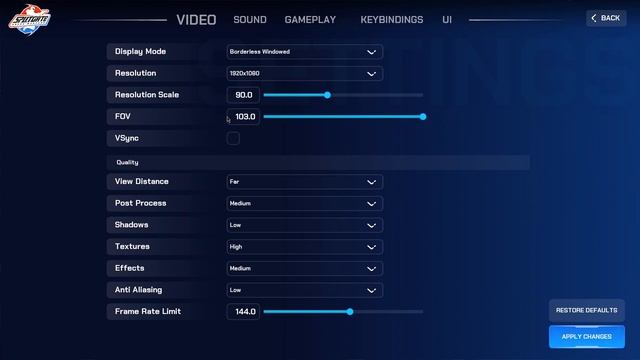Click the Frame Rate Limit slider handle
The width and height of the screenshot is (640, 360).
(x=350, y=311)
